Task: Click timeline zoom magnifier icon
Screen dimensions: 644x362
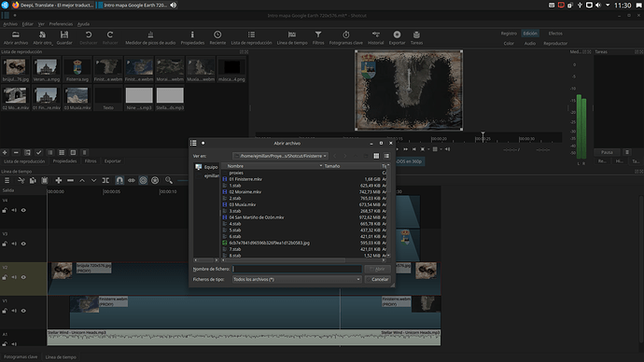Action: [x=168, y=180]
